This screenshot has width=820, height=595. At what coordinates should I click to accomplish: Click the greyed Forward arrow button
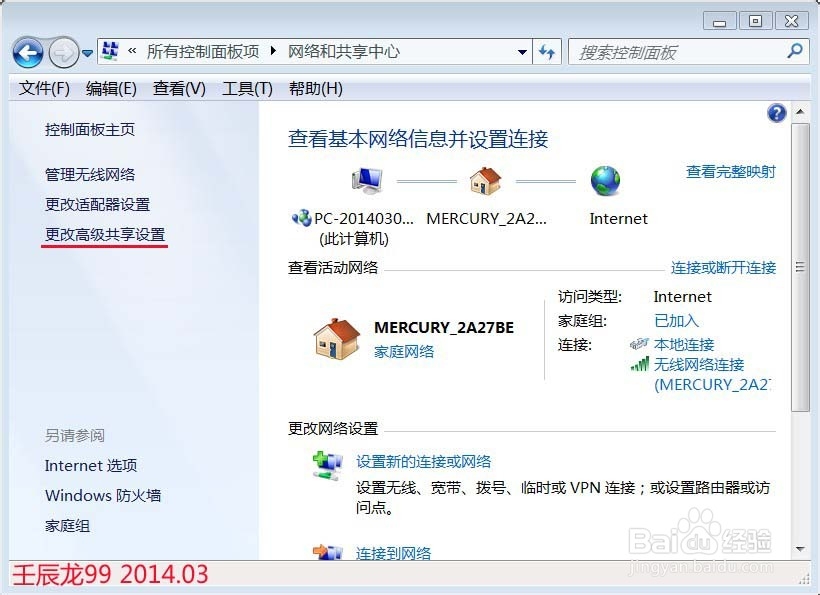pyautogui.click(x=64, y=52)
